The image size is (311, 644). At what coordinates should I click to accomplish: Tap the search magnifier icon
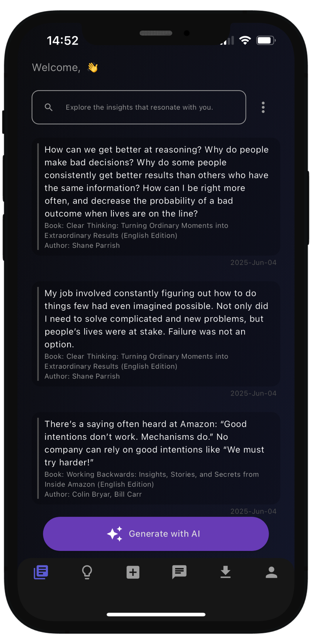[49, 107]
